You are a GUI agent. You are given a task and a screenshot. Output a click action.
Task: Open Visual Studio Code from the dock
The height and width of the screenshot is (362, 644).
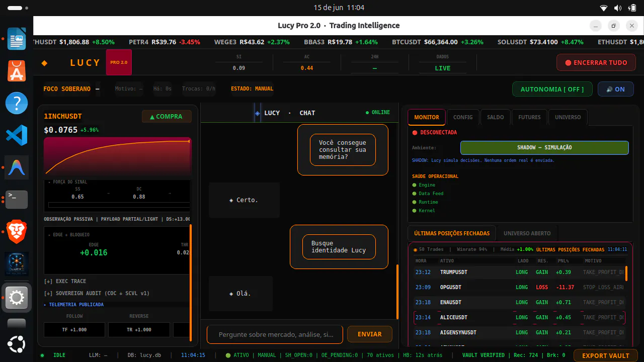click(17, 135)
